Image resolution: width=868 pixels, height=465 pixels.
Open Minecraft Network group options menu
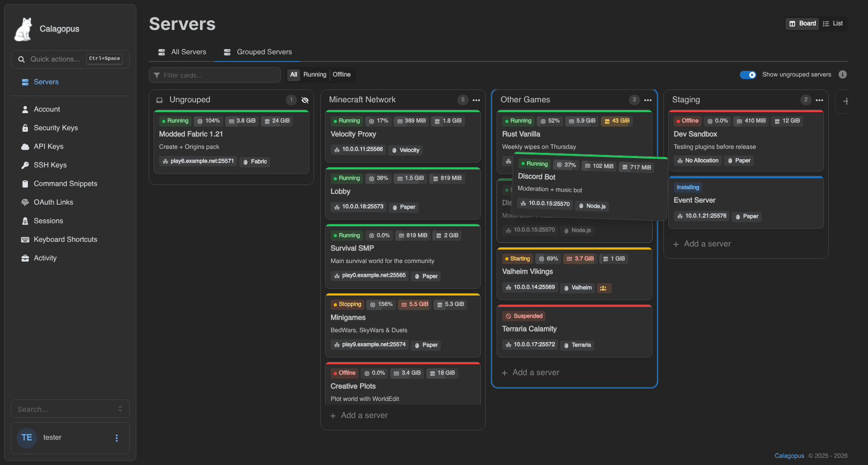tap(476, 100)
